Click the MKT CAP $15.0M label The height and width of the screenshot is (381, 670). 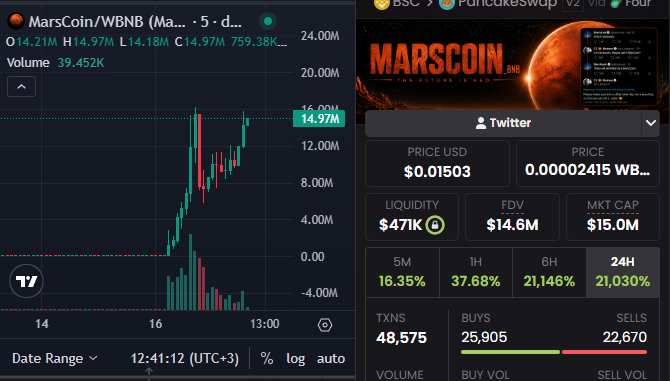point(613,217)
